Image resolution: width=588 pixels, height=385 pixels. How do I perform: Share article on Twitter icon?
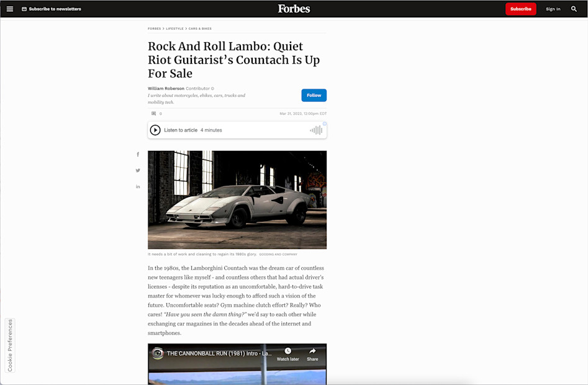[138, 171]
